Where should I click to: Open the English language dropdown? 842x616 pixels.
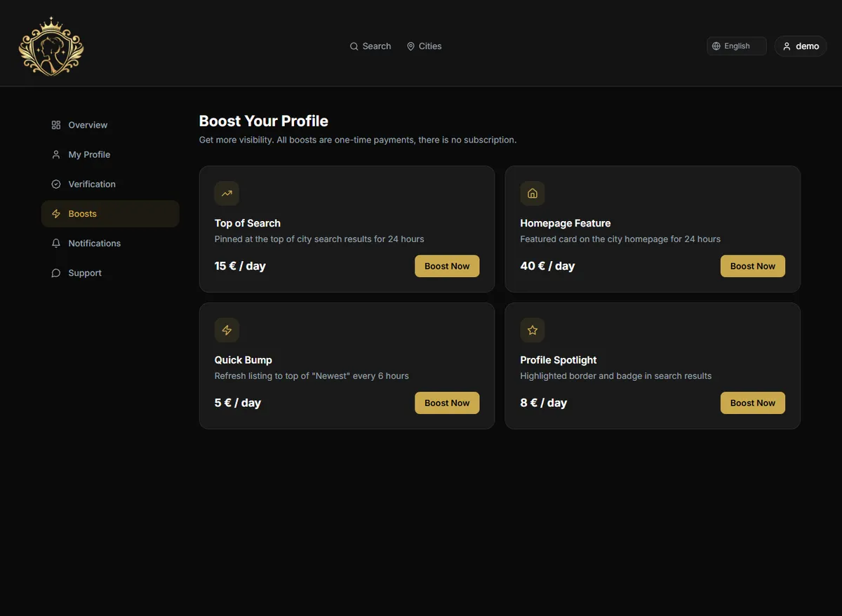pos(737,46)
